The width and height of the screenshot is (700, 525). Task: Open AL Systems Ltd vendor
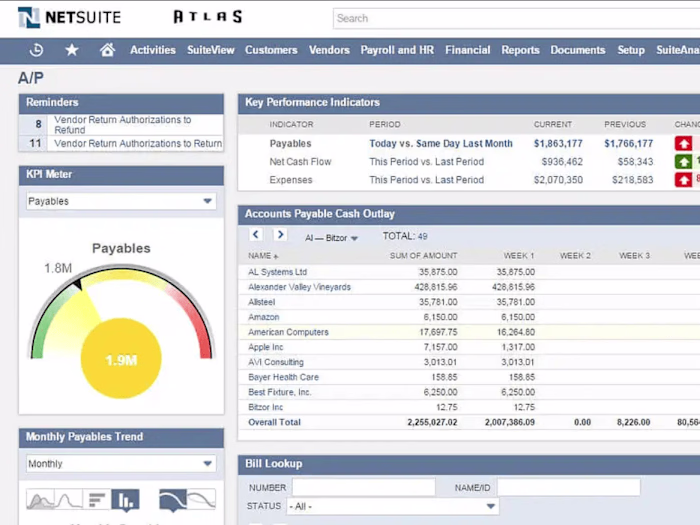277,272
